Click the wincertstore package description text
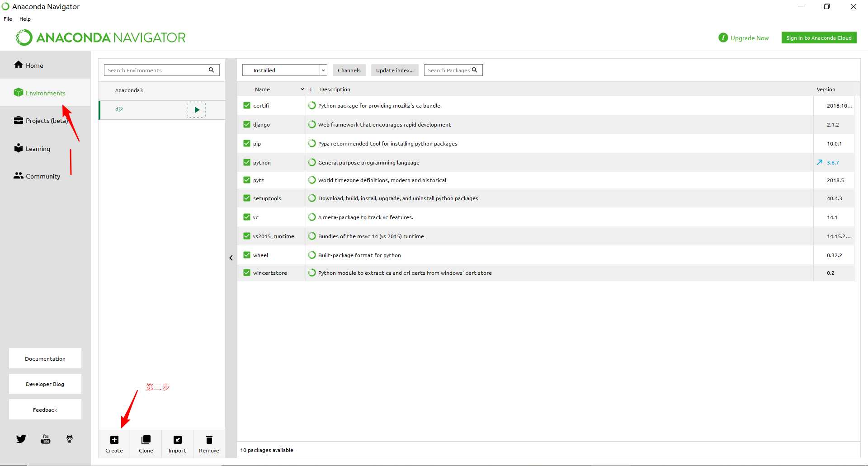The image size is (868, 466). pyautogui.click(x=405, y=273)
